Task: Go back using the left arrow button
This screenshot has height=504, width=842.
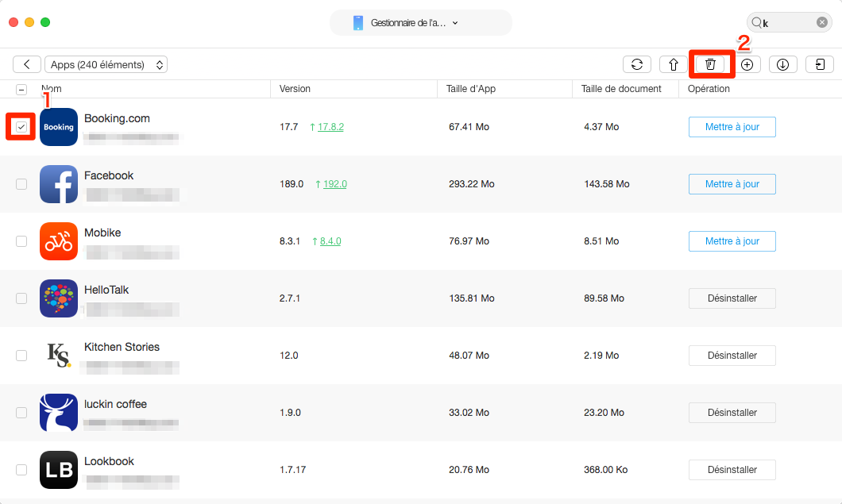Action: click(x=27, y=65)
